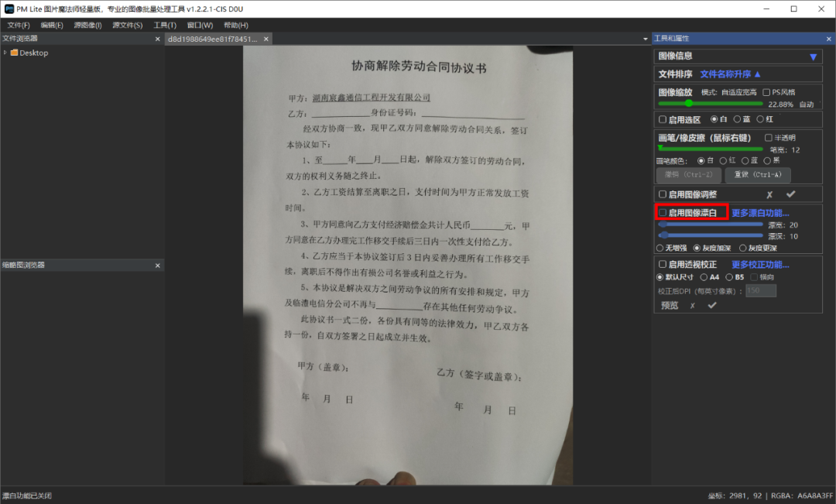Select the 无增强 radio option
The image size is (836, 504).
660,248
